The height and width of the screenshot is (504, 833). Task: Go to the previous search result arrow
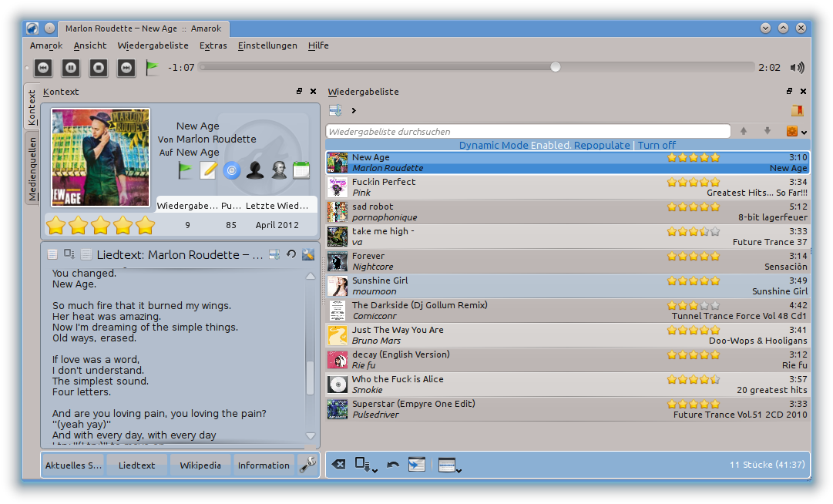[743, 131]
